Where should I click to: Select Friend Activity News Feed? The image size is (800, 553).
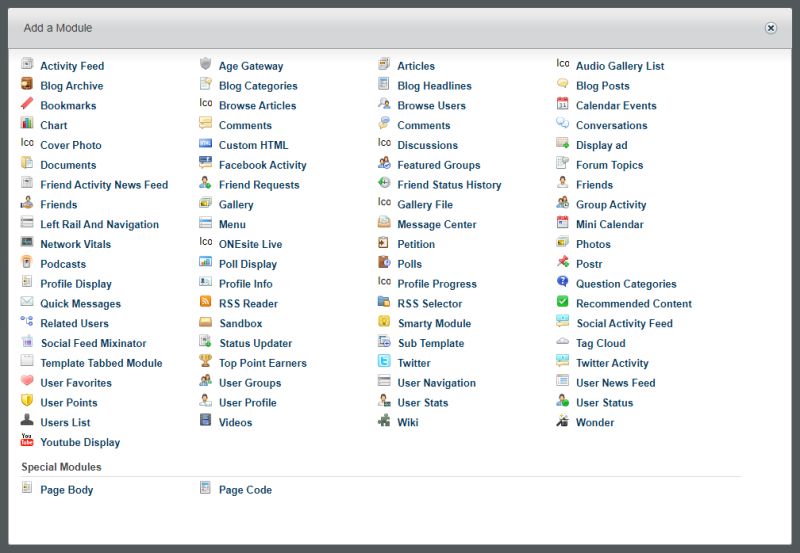pos(104,185)
